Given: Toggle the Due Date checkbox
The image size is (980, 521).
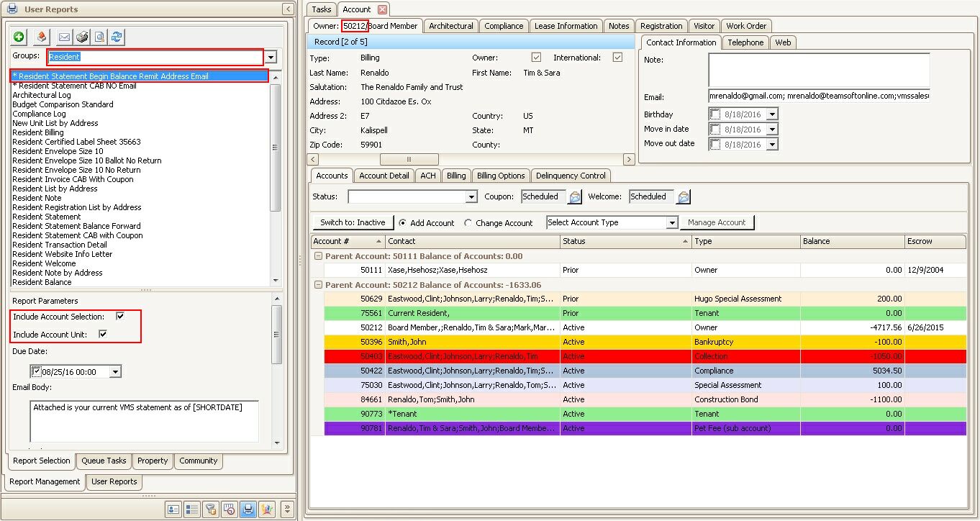Looking at the screenshot, I should coord(37,371).
